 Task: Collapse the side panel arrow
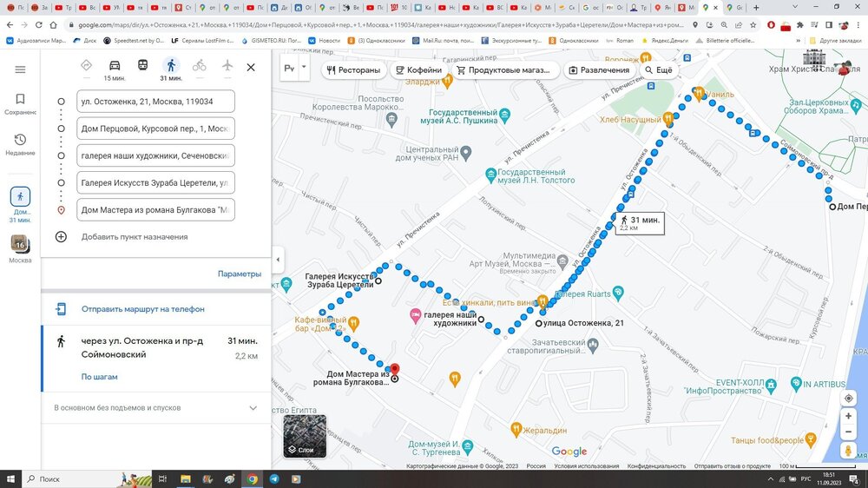278,260
